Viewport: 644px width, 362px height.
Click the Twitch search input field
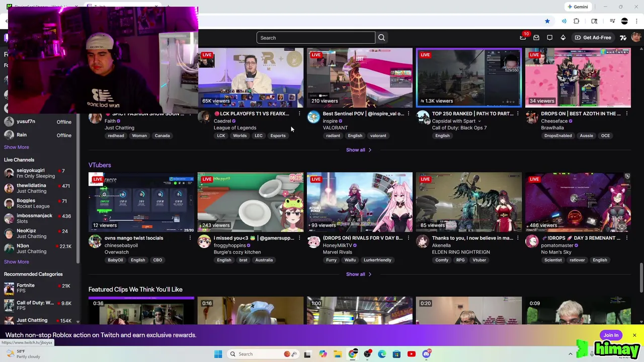tap(316, 38)
